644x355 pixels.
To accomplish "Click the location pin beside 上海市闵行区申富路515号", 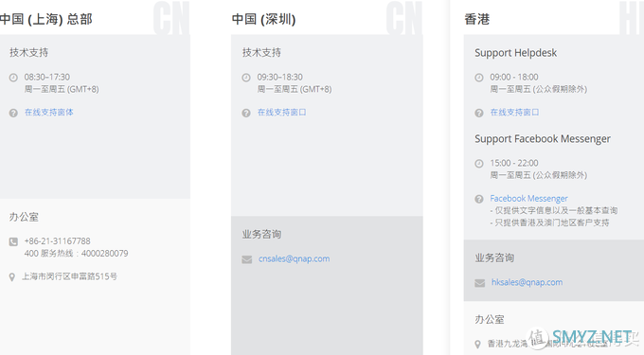I will point(12,277).
